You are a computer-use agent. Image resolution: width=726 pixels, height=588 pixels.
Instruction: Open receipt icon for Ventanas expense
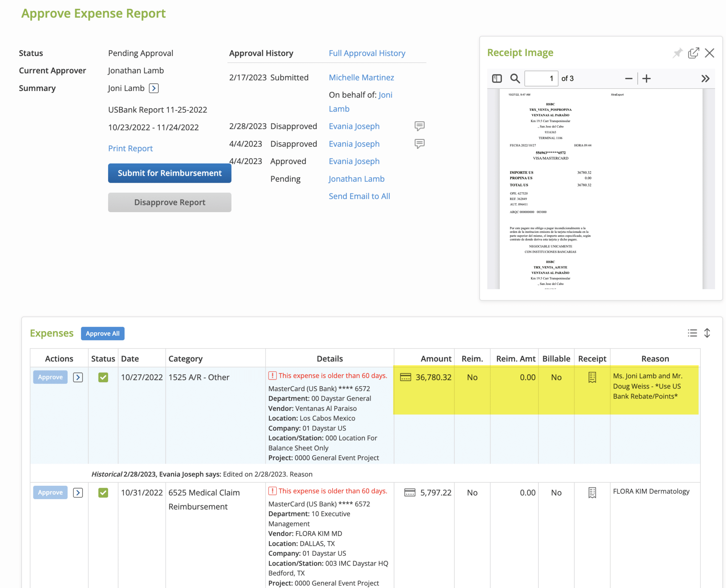click(x=592, y=377)
